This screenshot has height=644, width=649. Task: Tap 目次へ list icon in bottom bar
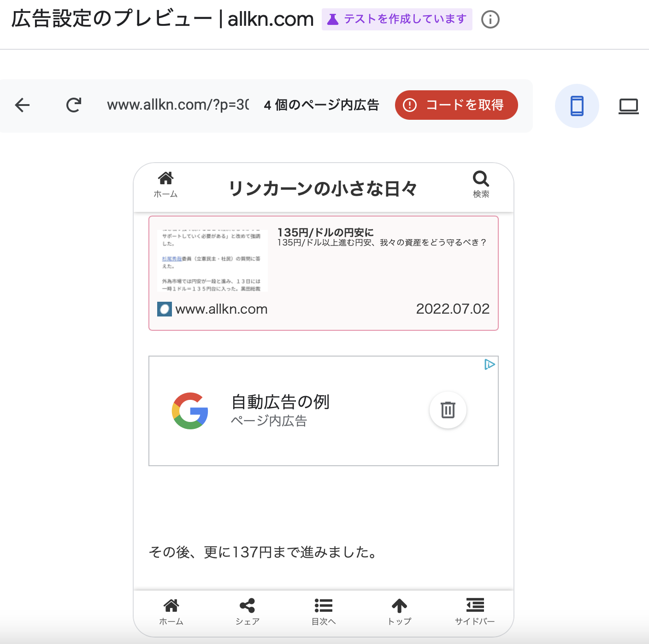click(x=324, y=612)
